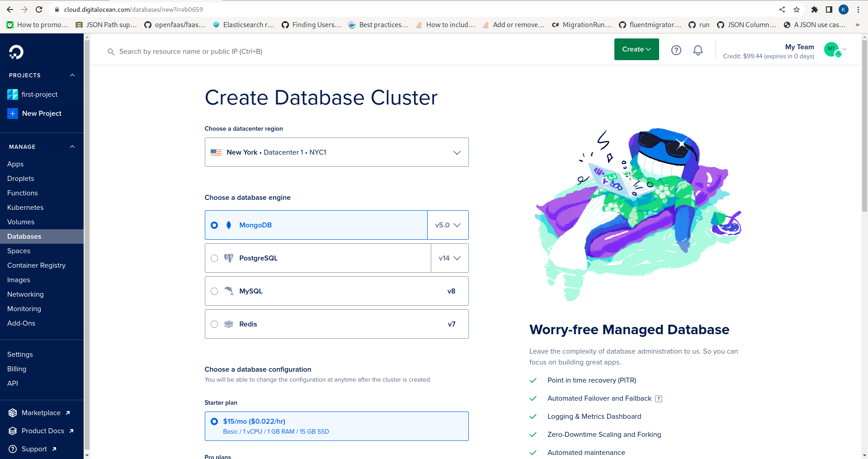Image resolution: width=868 pixels, height=459 pixels.
Task: Open Spaces in the sidebar
Action: 19,251
